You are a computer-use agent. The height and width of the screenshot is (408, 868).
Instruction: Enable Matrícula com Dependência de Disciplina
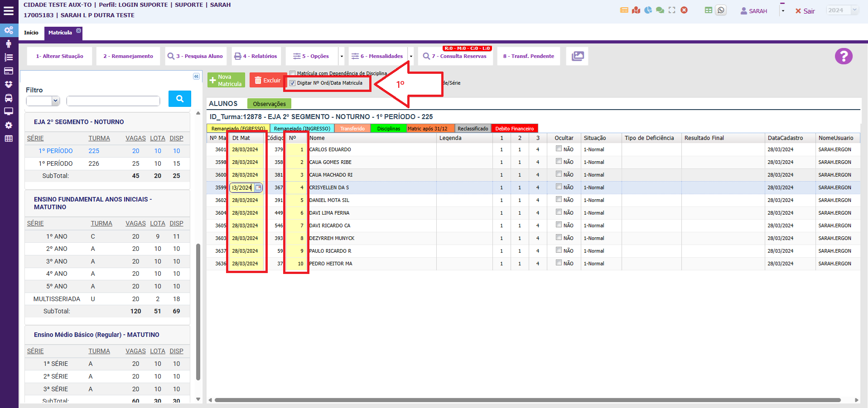tap(293, 73)
